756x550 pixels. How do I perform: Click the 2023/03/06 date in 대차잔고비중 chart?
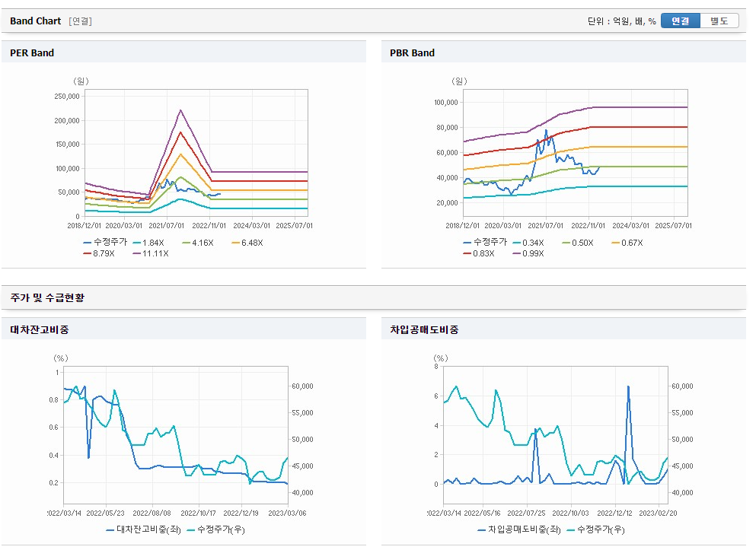click(287, 513)
